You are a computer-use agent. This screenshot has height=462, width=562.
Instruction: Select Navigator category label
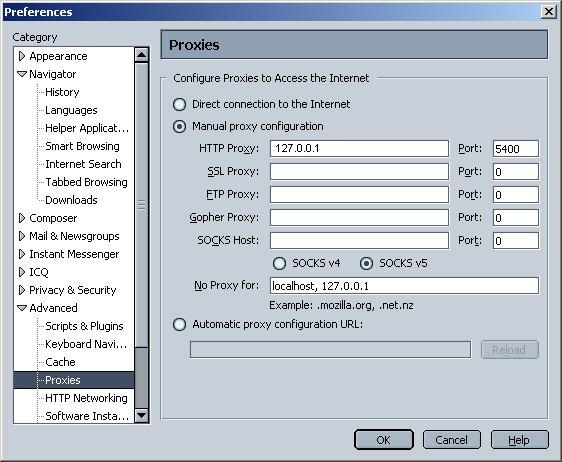pos(53,74)
